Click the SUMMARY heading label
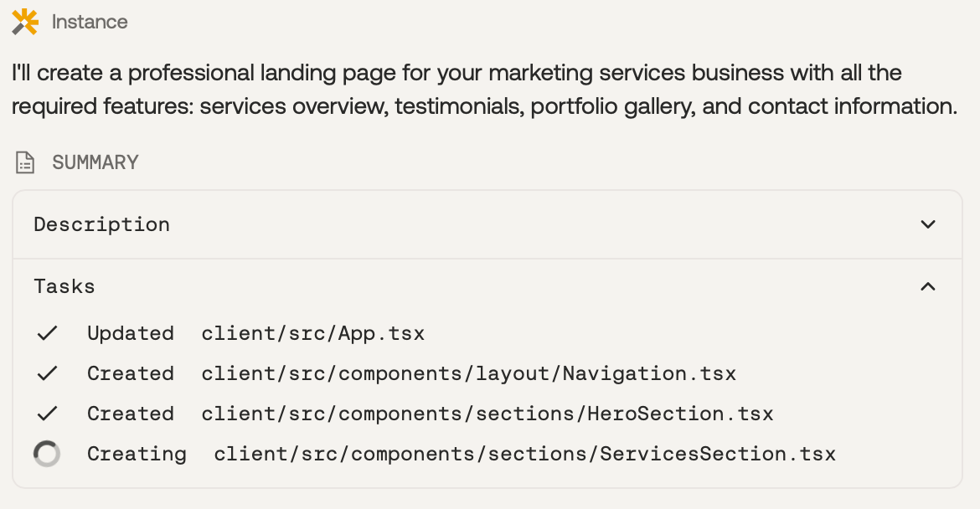This screenshot has width=980, height=509. coord(95,162)
